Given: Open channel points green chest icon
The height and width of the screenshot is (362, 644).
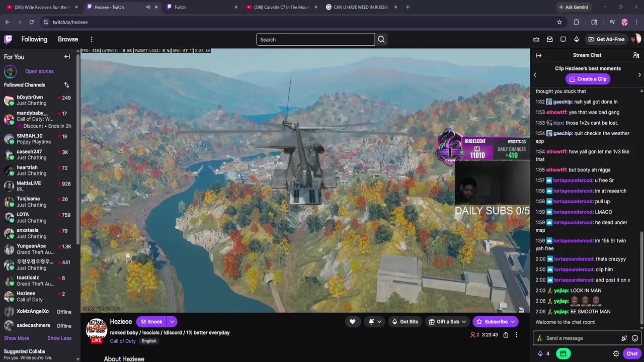Looking at the screenshot, I should 563,354.
